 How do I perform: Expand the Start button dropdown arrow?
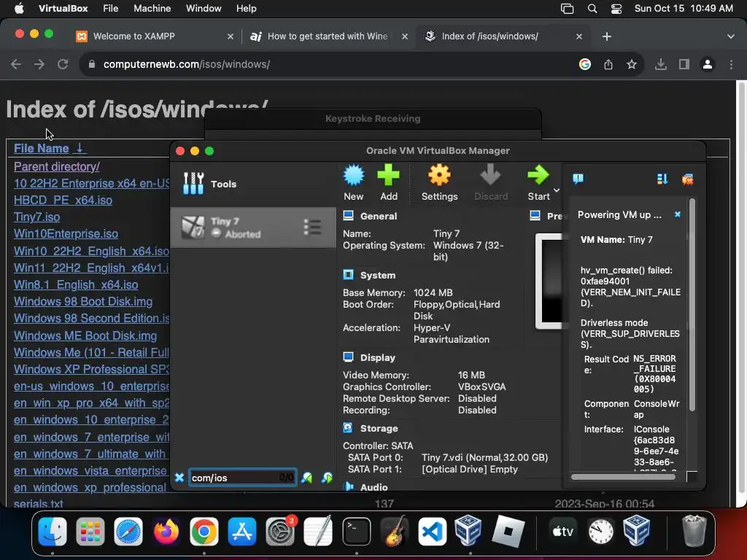(556, 190)
